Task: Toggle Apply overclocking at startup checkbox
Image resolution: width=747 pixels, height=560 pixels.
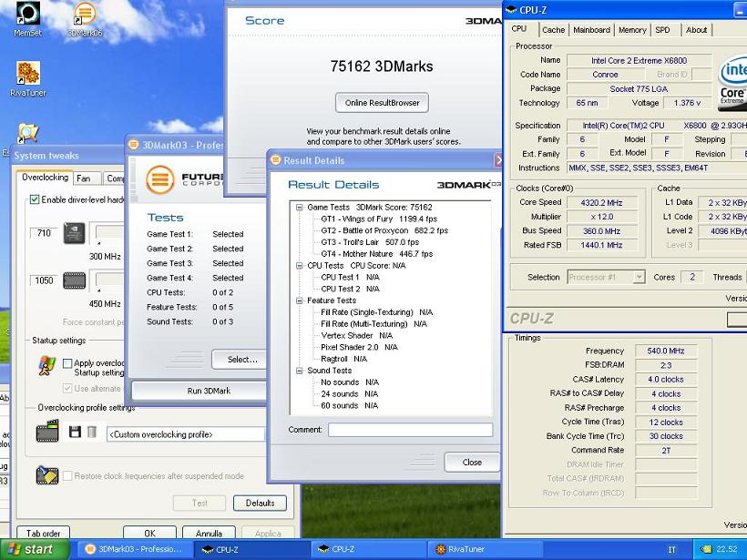Action: [67, 363]
